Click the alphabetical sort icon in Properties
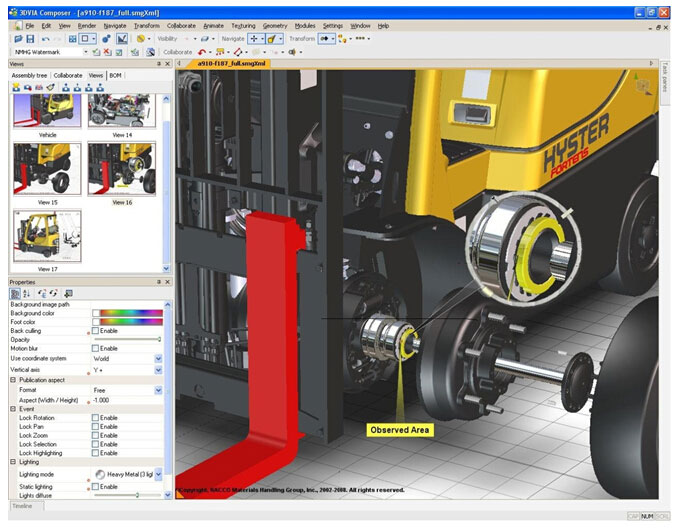Viewport: 676px width, 529px height. tap(27, 293)
